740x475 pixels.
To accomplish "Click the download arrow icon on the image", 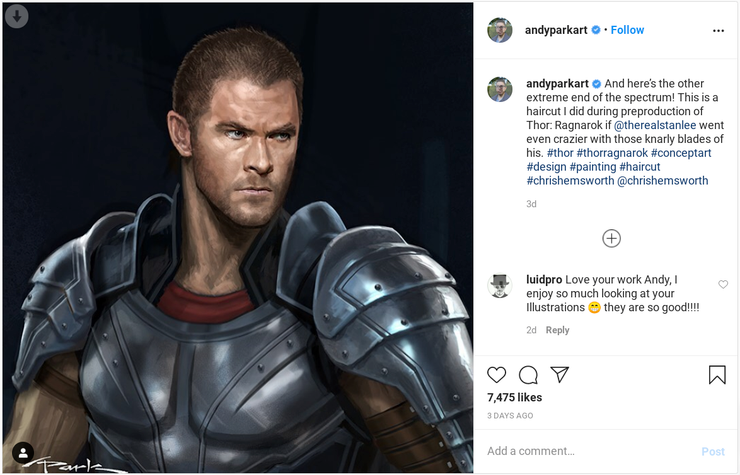I will click(17, 17).
